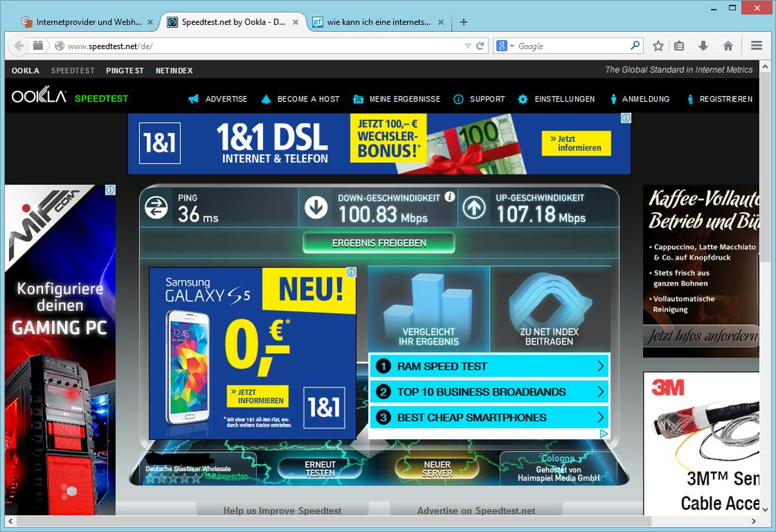This screenshot has height=532, width=776.
Task: Reload the page with the refresh icon
Action: click(479, 46)
